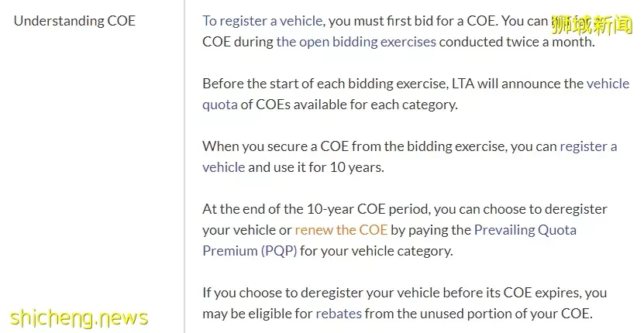Open the 'To register a vehicle' link

click(x=263, y=21)
